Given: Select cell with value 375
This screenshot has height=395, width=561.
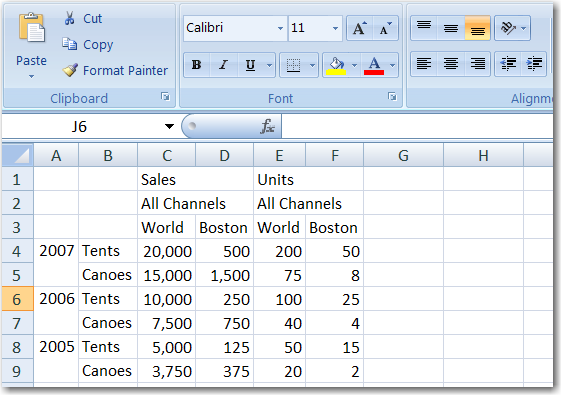Looking at the screenshot, I should click(224, 371).
